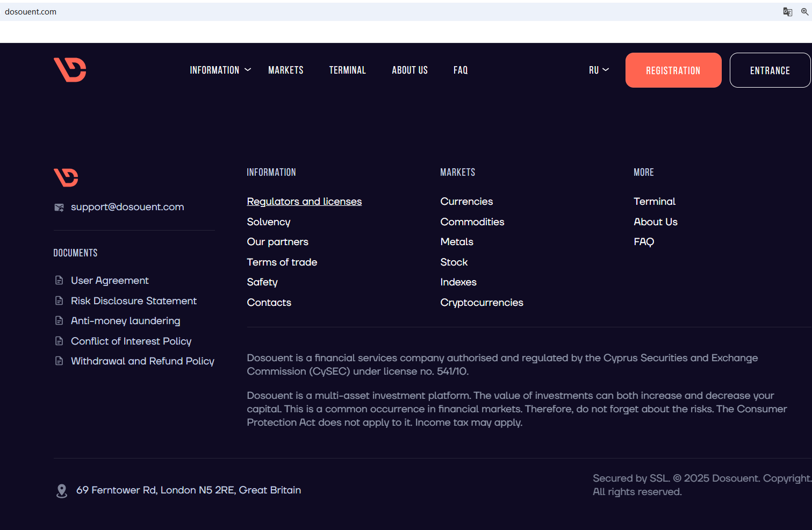Click the document icon beside Anti-money laundering

pos(59,320)
